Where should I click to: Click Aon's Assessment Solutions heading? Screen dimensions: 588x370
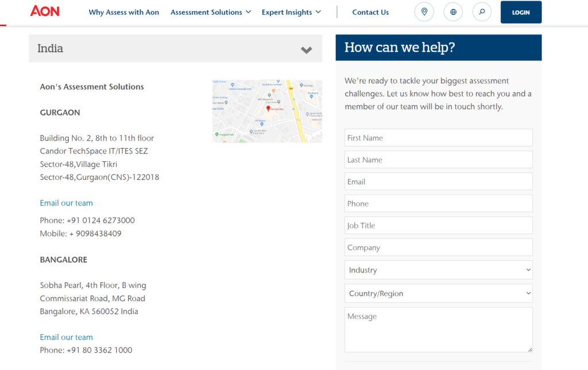92,87
